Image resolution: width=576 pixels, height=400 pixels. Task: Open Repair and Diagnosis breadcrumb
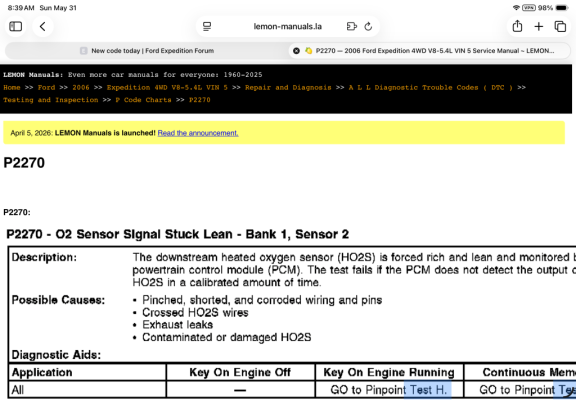(x=288, y=87)
